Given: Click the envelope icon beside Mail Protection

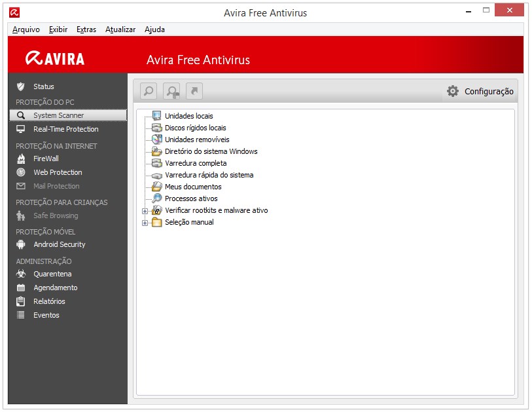Looking at the screenshot, I should [21, 186].
